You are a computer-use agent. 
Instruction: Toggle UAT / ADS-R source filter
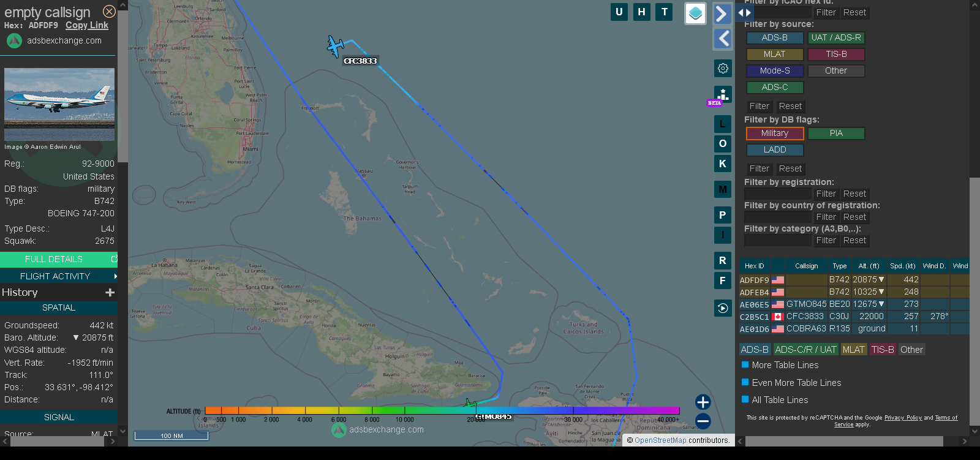pyautogui.click(x=836, y=38)
